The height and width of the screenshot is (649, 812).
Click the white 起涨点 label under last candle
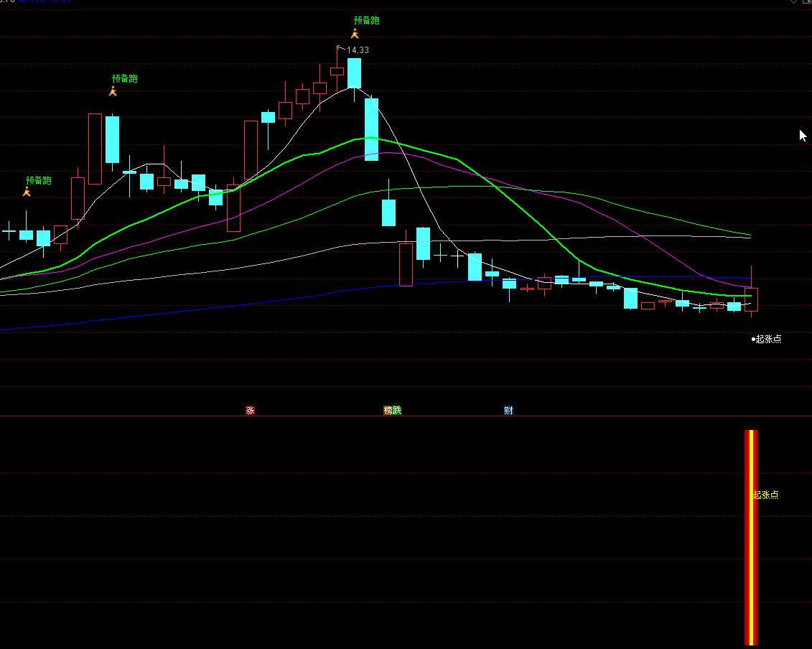(767, 339)
